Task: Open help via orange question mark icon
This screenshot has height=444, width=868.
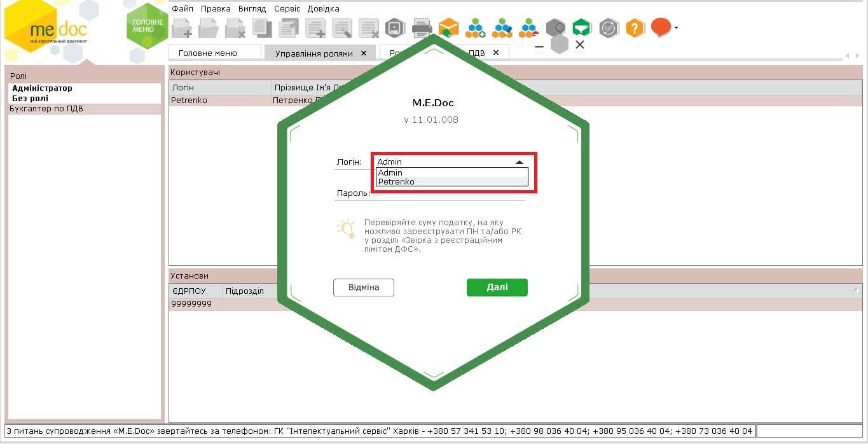Action: click(635, 28)
